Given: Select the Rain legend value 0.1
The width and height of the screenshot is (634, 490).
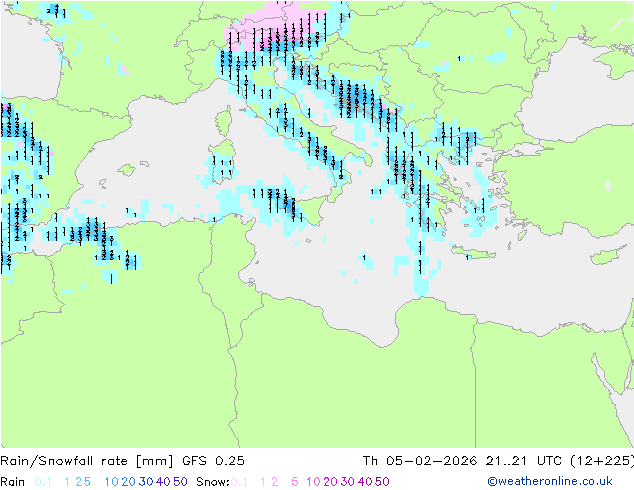Looking at the screenshot, I should pos(43,482).
